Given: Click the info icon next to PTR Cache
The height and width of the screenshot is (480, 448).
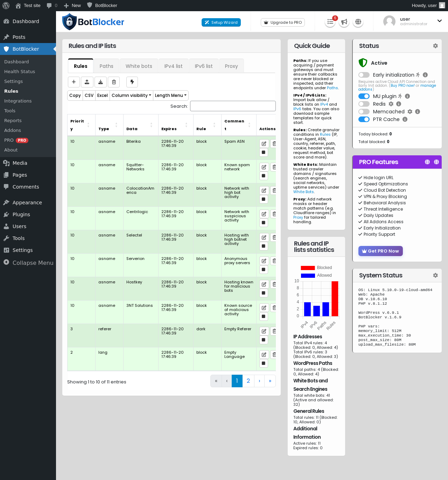Looking at the screenshot, I should coord(405,119).
